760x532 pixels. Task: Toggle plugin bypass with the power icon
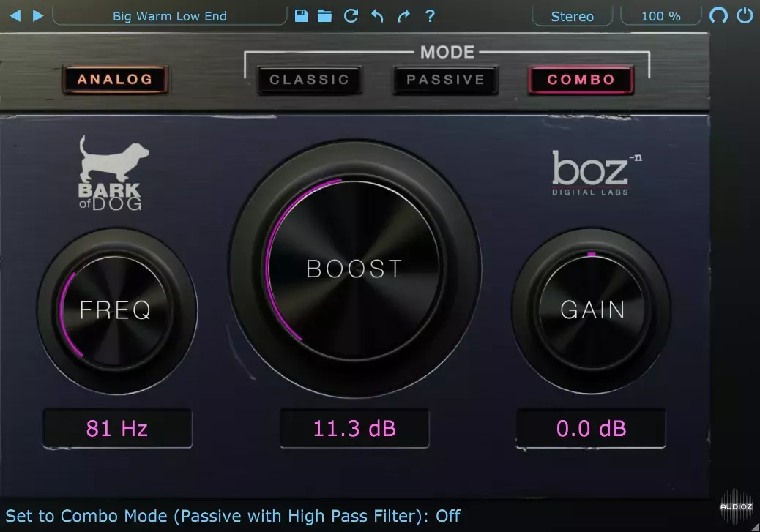pos(745,15)
